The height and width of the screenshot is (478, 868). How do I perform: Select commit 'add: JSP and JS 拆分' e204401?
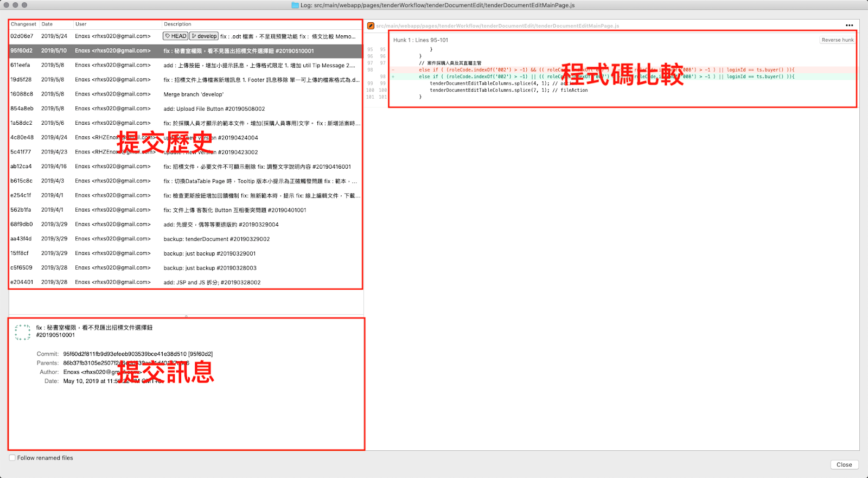[x=186, y=282]
